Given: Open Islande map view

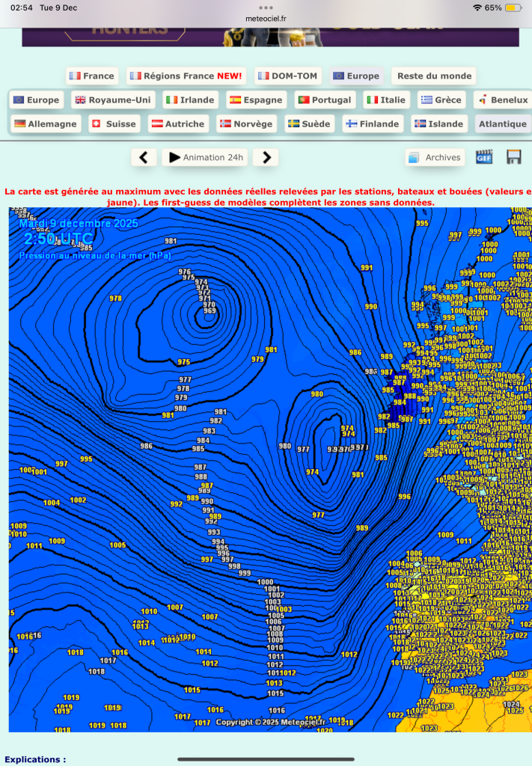Looking at the screenshot, I should [x=439, y=123].
